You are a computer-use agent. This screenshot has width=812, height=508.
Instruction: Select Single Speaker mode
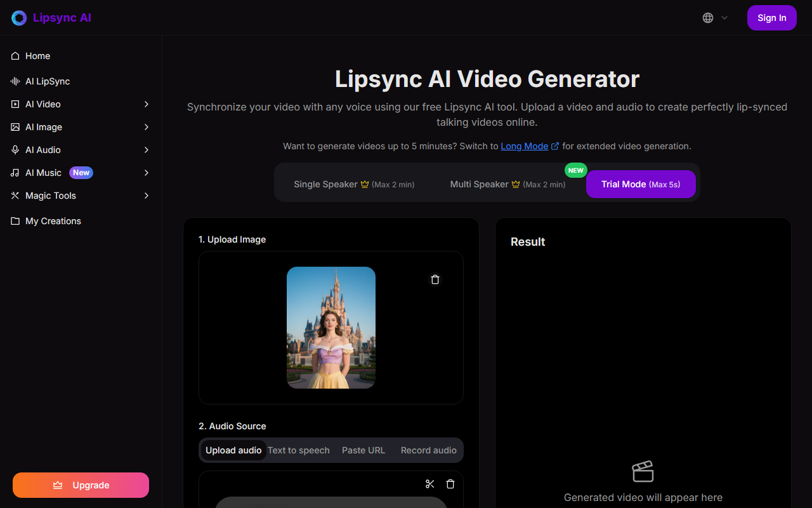[354, 184]
